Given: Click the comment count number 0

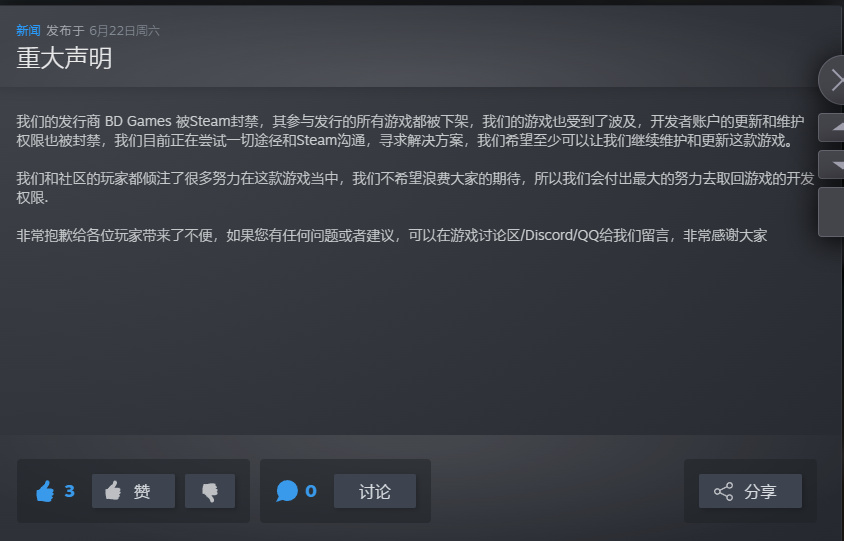Looking at the screenshot, I should coord(311,491).
